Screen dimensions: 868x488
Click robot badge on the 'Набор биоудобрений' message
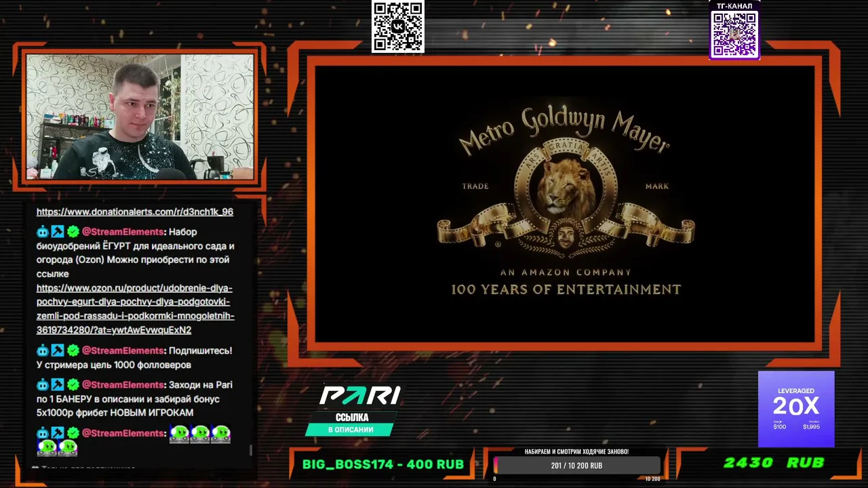click(x=43, y=232)
